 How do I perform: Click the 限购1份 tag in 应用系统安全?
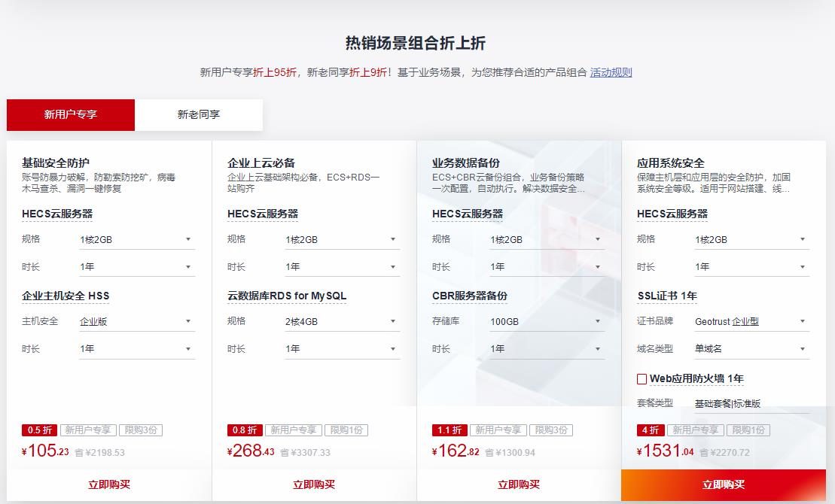tap(748, 430)
